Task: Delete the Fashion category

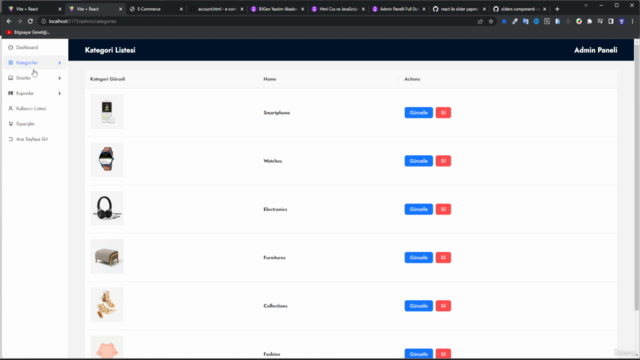Action: point(443,354)
